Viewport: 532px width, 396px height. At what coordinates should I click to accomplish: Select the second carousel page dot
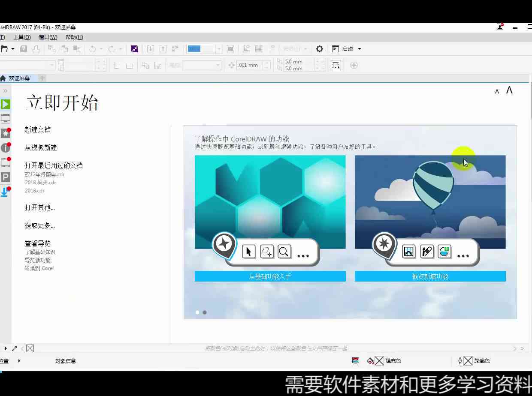coord(205,312)
